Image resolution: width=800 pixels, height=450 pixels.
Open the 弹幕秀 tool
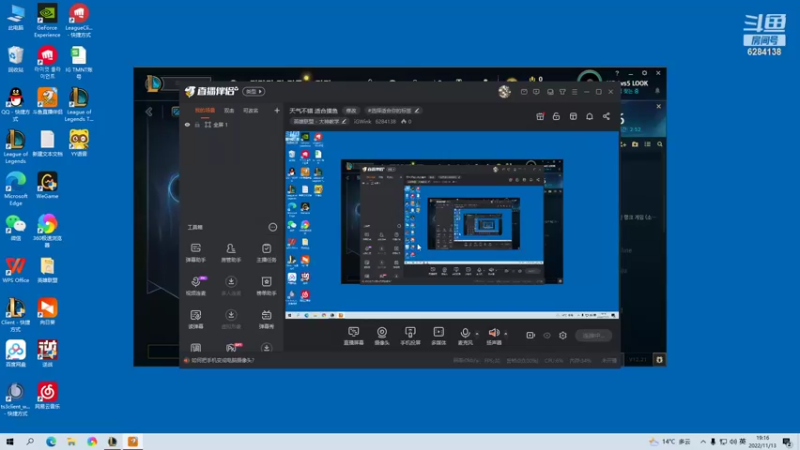(266, 318)
